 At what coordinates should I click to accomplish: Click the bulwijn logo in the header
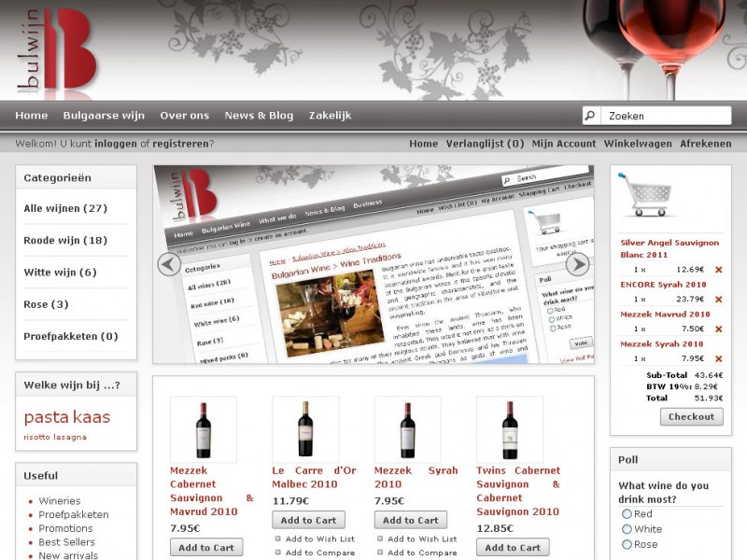coord(57,50)
